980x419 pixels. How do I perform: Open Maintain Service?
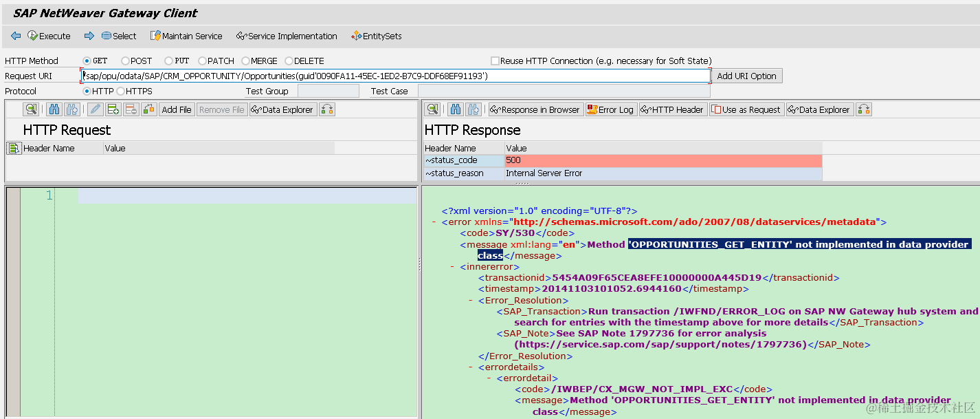coord(186,36)
